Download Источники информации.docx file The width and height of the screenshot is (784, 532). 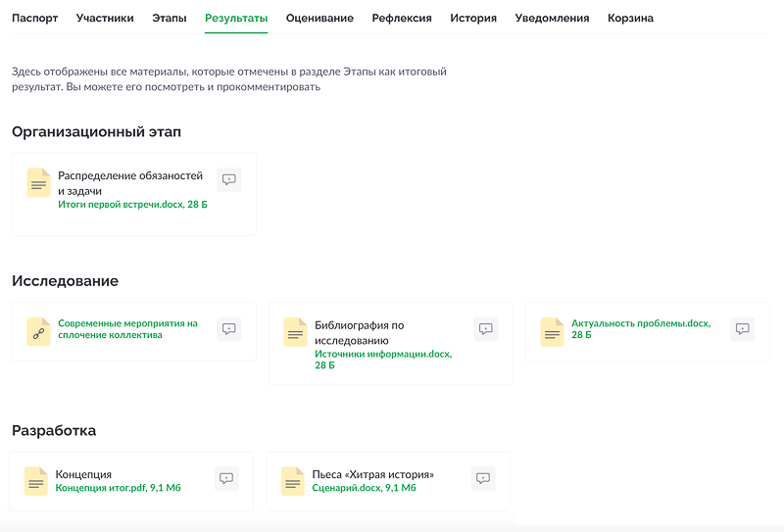[383, 360]
